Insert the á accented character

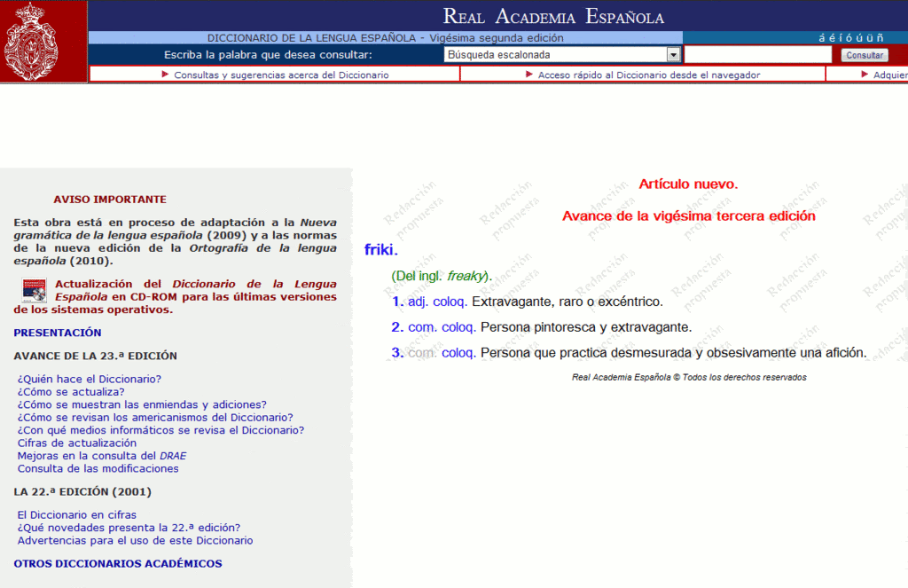point(822,38)
